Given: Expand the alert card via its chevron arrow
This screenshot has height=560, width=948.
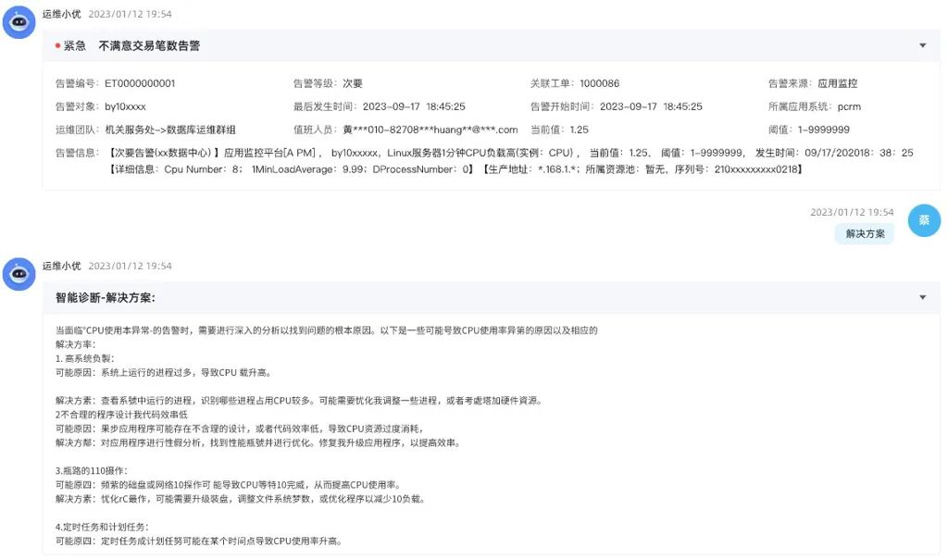Looking at the screenshot, I should pos(922,44).
